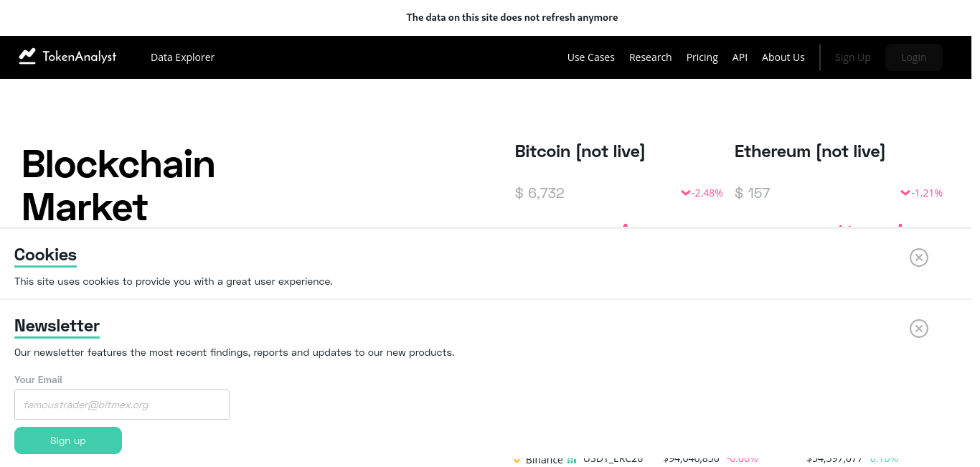Image resolution: width=980 pixels, height=467 pixels.
Task: Click the Sign Up link in header
Action: pyautogui.click(x=852, y=57)
